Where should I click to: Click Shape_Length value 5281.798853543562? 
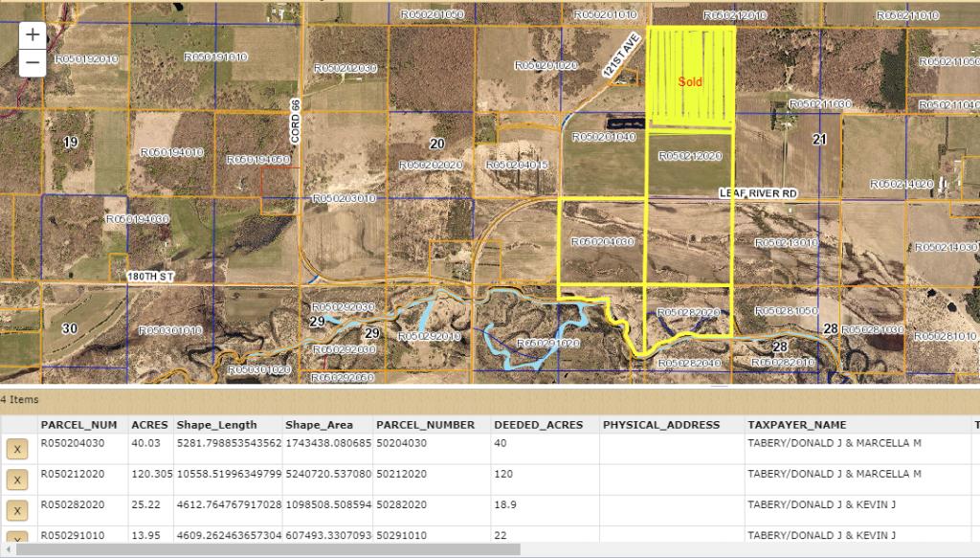pos(229,443)
